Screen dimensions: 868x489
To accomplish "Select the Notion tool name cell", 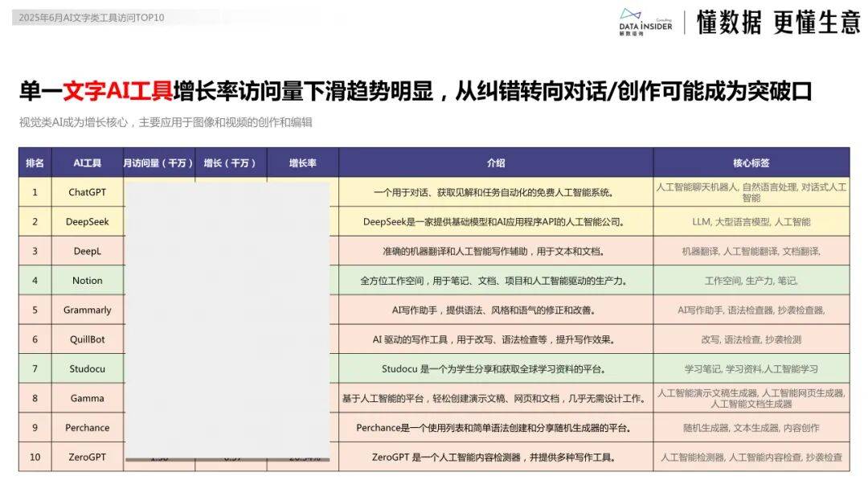I will click(x=88, y=280).
